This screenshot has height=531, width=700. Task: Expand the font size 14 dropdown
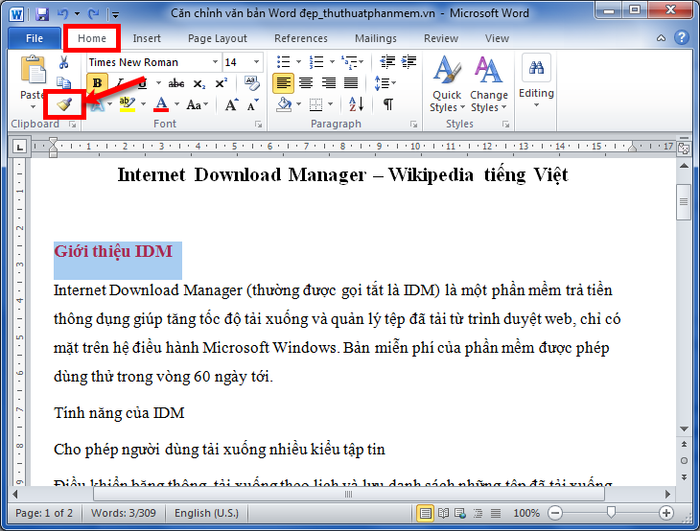[x=257, y=62]
